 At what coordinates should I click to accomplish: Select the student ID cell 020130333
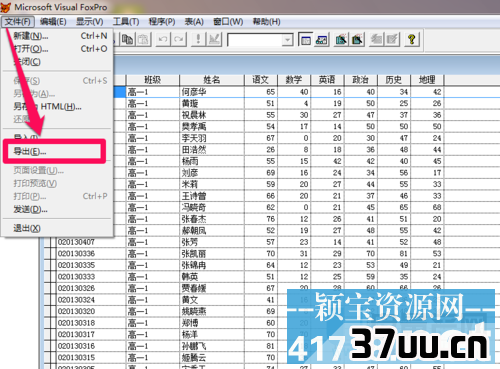pyautogui.click(x=91, y=277)
